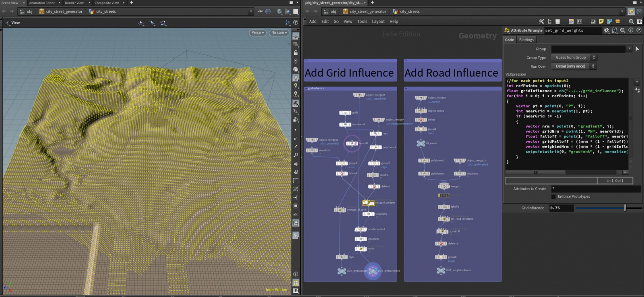
Task: Click the Attributes to Create field
Action: 596,189
